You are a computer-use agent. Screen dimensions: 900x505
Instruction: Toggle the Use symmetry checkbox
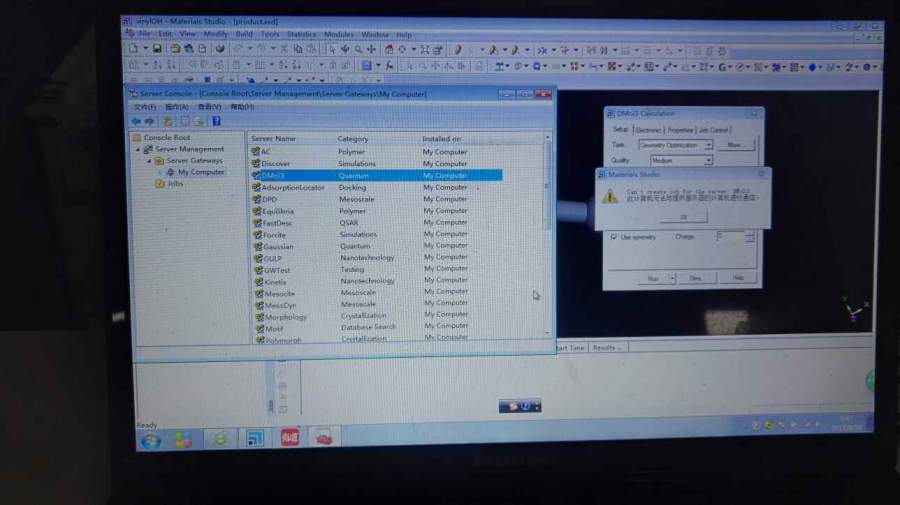[x=614, y=236]
